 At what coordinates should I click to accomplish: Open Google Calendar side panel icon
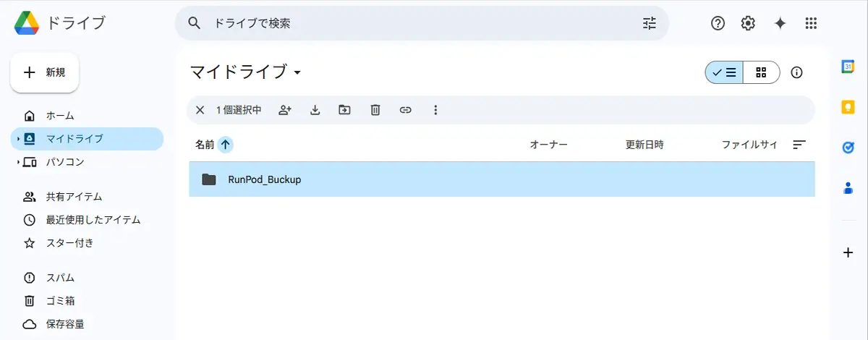tap(848, 67)
